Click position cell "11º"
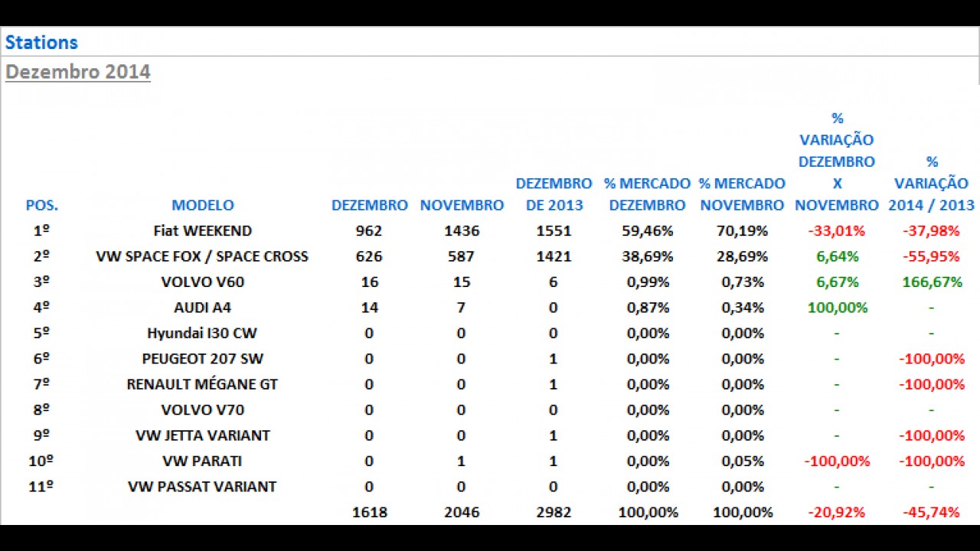 tap(42, 486)
